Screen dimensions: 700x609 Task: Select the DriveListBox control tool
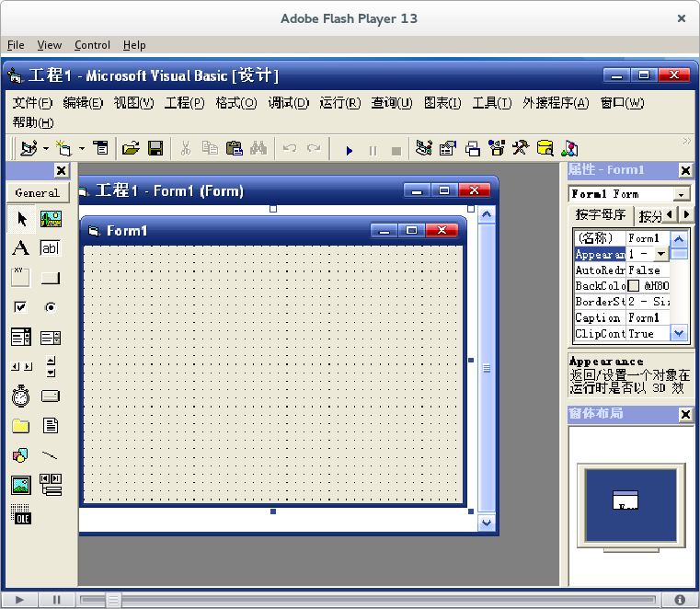pos(51,396)
